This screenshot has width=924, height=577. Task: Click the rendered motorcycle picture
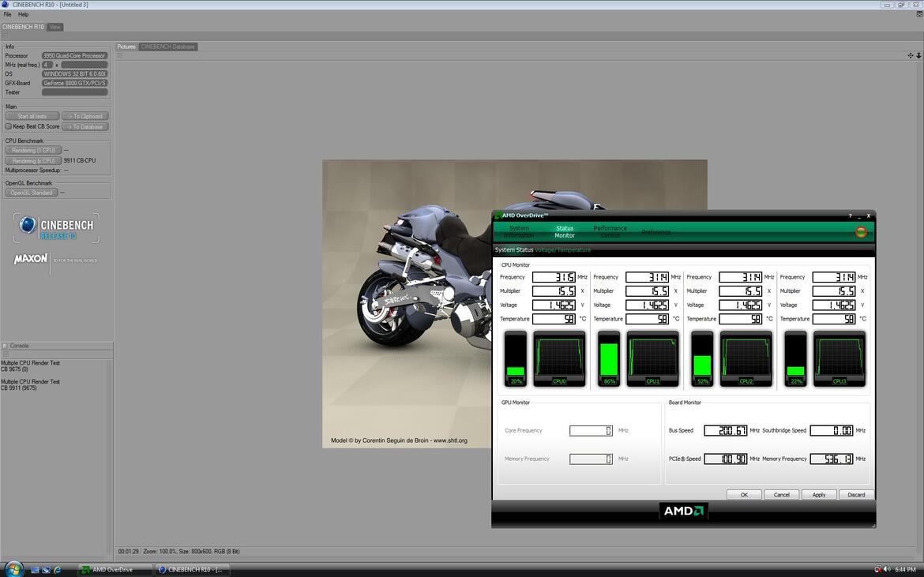click(x=407, y=303)
